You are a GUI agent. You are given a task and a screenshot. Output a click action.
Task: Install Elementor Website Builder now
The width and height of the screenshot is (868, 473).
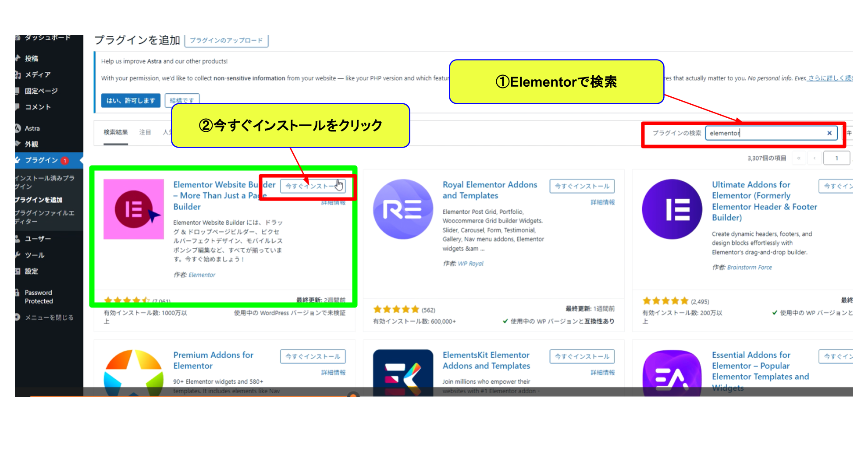[x=313, y=186]
